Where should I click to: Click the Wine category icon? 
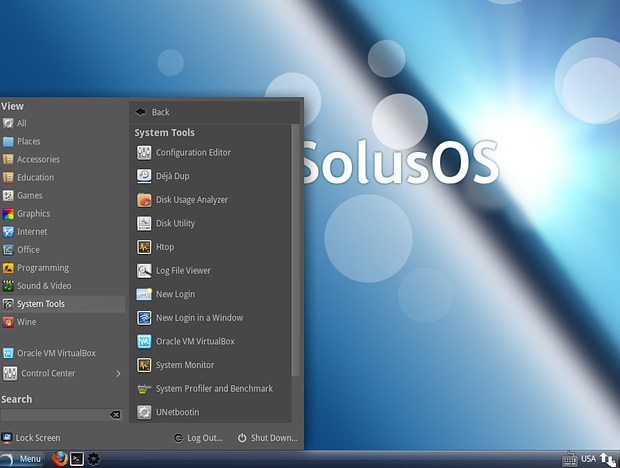8,322
